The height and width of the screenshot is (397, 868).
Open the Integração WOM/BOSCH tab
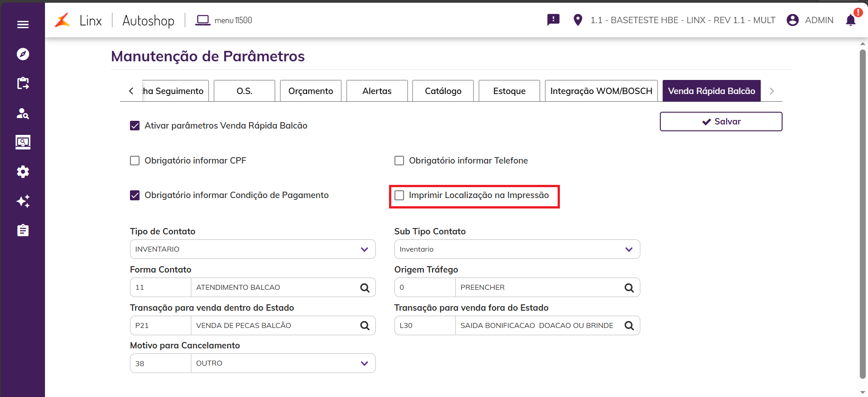pyautogui.click(x=601, y=91)
